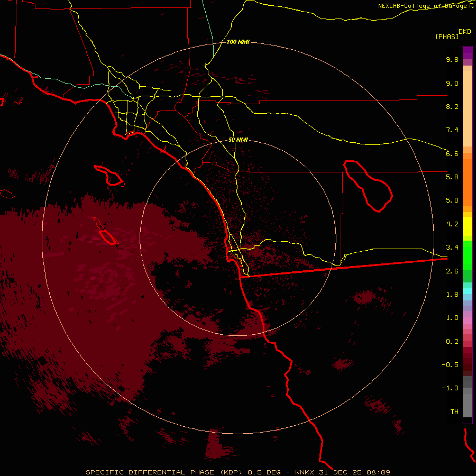The height and width of the screenshot is (476, 476).
Task: Click the 5.0 color scale label
Action: 452,200
